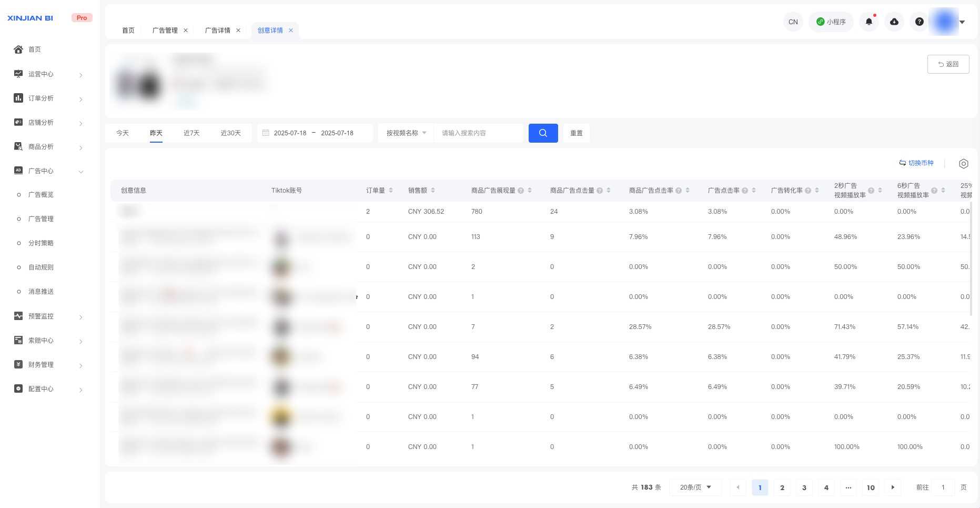980x508 pixels.
Task: Click the 前往 page number input
Action: pos(943,487)
